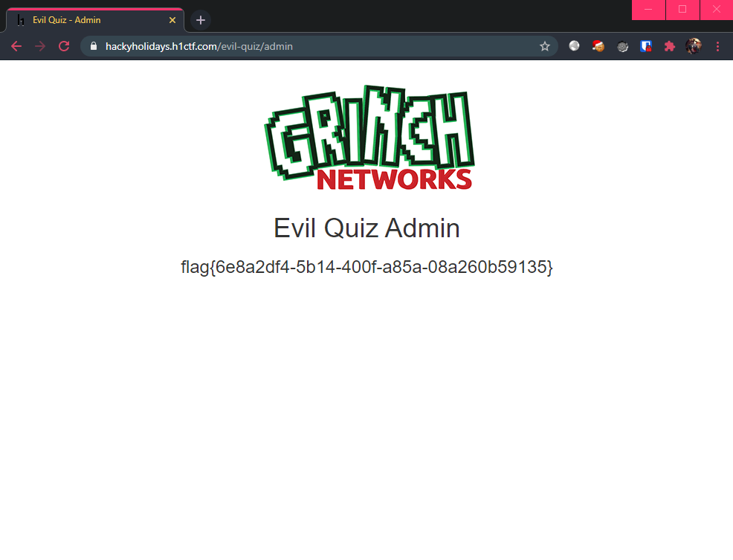Focus the address bar URL field
This screenshot has height=560, width=733.
point(319,46)
